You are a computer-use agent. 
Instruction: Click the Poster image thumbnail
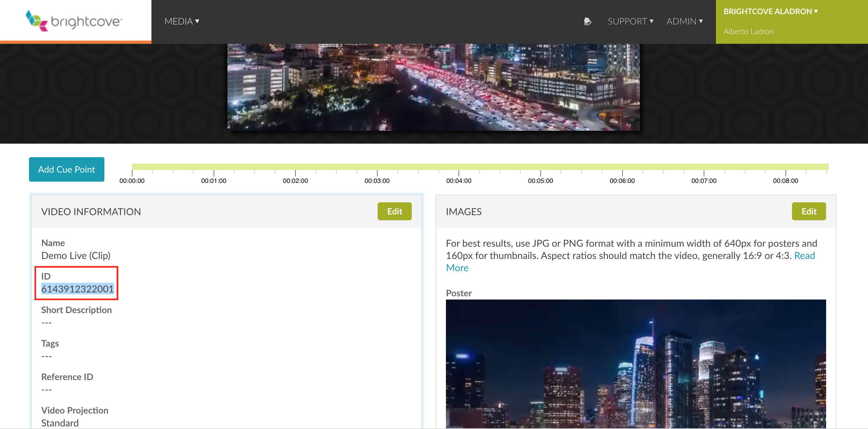[635, 364]
